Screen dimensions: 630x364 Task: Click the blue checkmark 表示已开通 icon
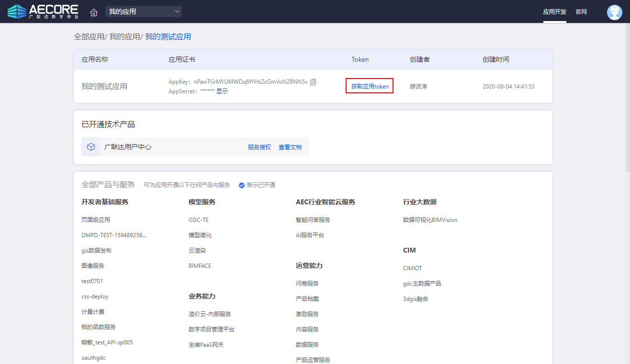coord(242,185)
